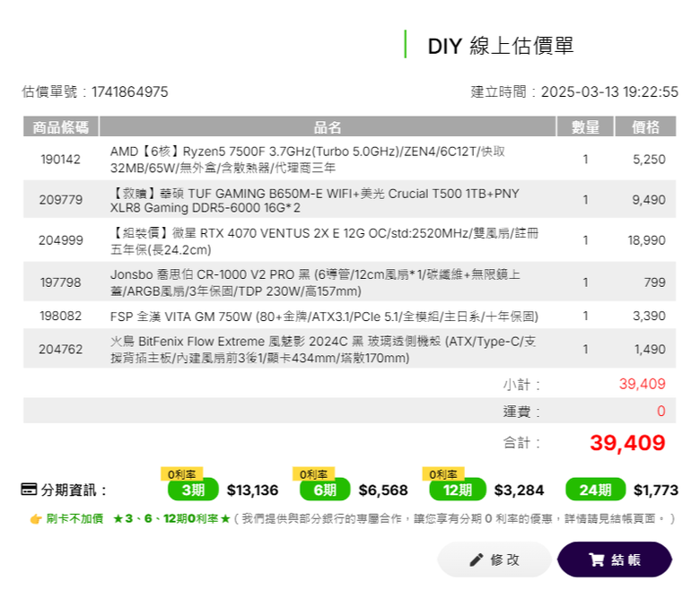The image size is (700, 599).
Task: Select the 6期 installment badge
Action: tap(325, 490)
